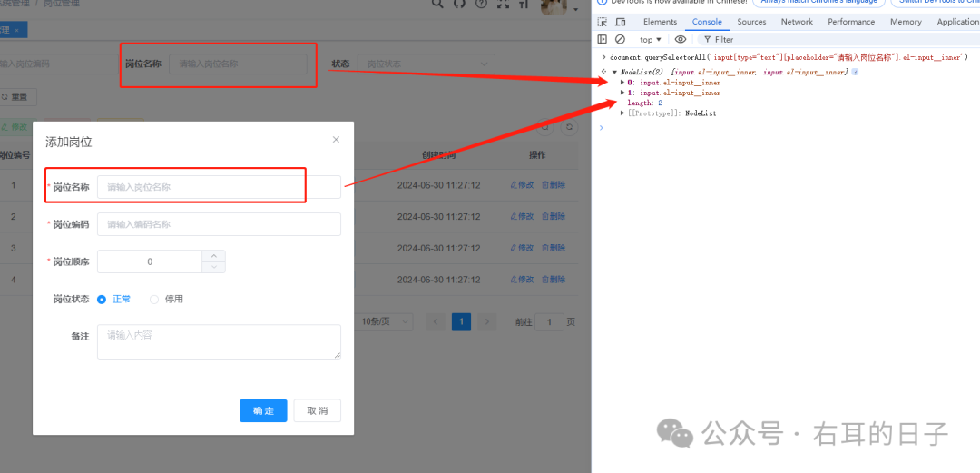Click the user avatar in the page header
Screen dimensions: 980x473
click(554, 6)
